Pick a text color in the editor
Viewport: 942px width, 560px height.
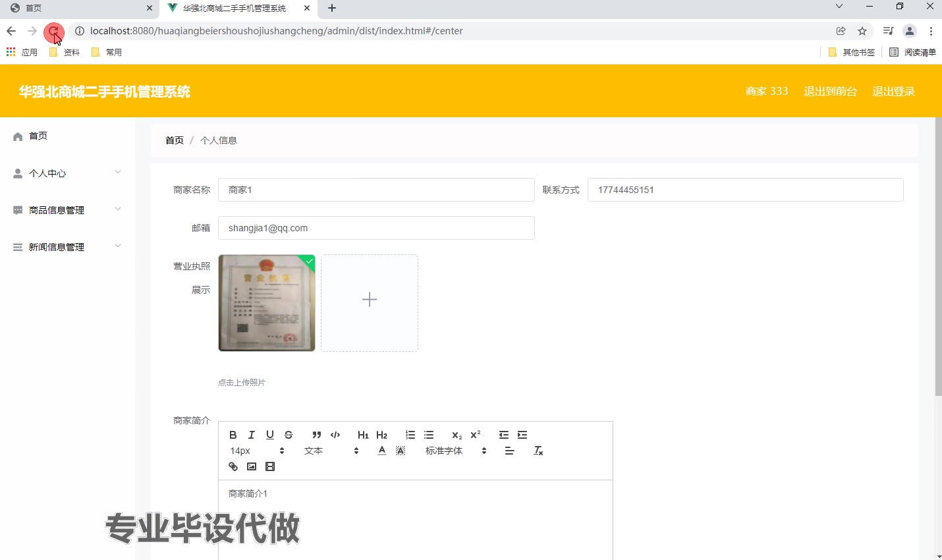point(382,451)
